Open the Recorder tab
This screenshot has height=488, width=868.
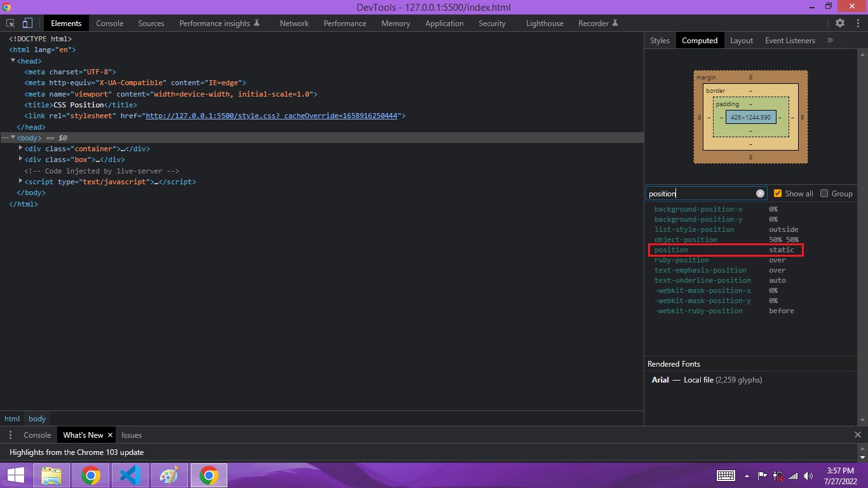598,23
